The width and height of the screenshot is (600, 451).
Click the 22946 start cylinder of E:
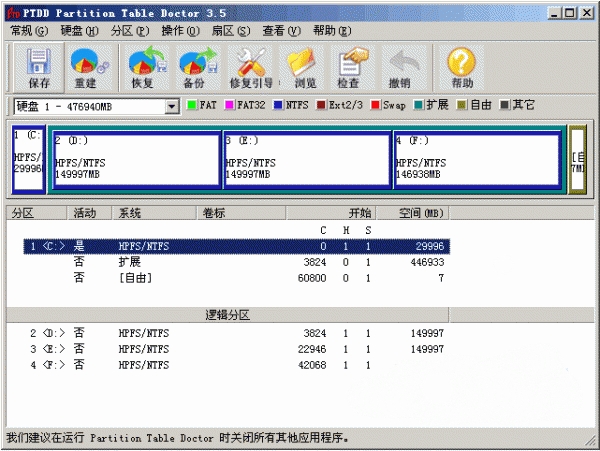[312, 349]
